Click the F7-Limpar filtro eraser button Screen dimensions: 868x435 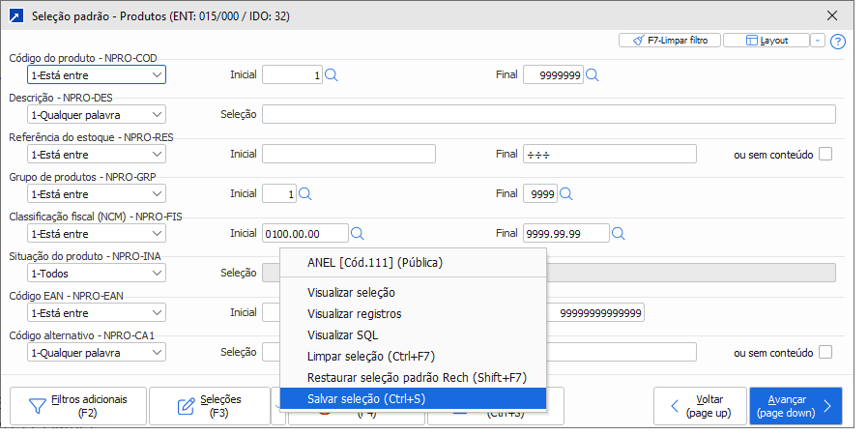669,41
